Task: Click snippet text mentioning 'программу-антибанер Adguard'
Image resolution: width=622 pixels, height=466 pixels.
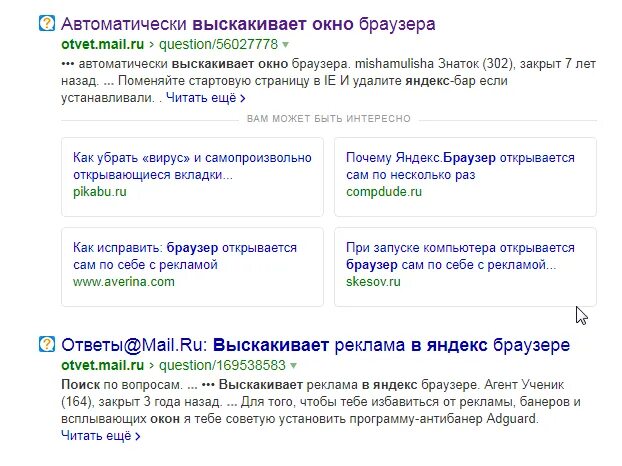Action: [443, 419]
